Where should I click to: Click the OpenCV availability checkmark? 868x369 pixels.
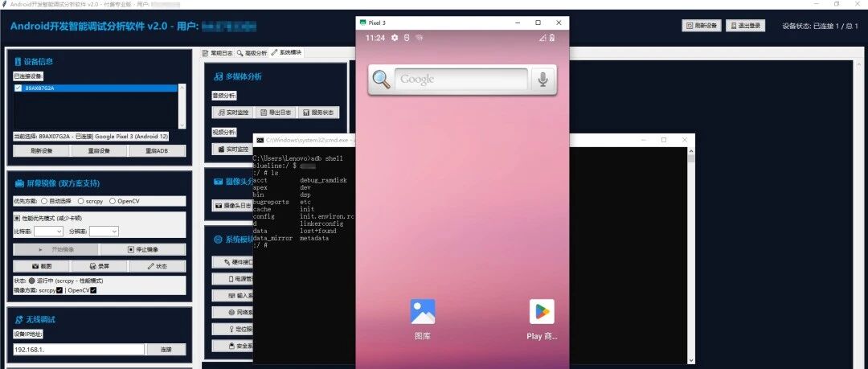click(x=93, y=290)
